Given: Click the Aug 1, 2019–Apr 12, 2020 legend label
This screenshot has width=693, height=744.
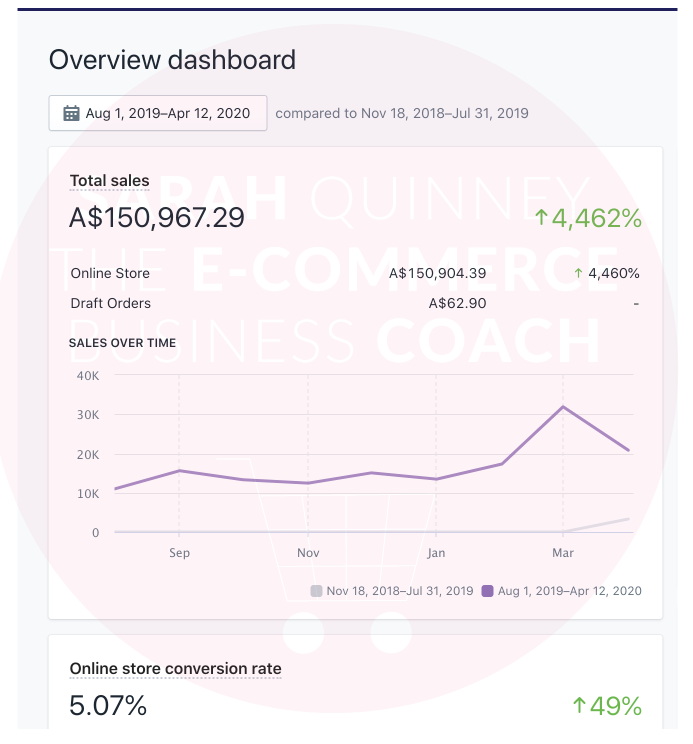Looking at the screenshot, I should [569, 591].
